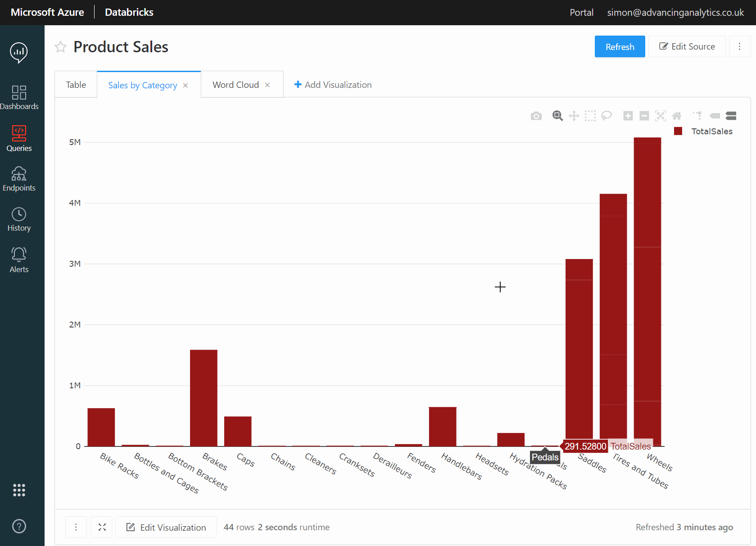
Task: Open the app launcher grid at bottom left
Action: click(x=19, y=490)
